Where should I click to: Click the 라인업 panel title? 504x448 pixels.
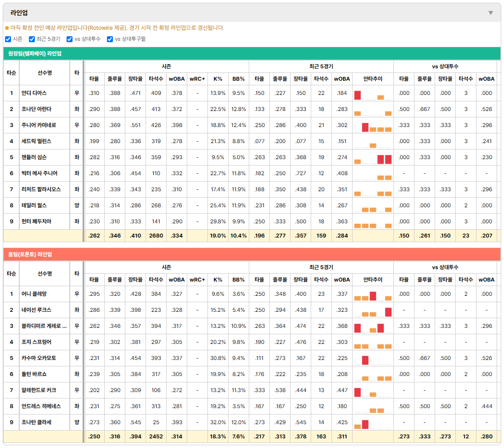(19, 13)
